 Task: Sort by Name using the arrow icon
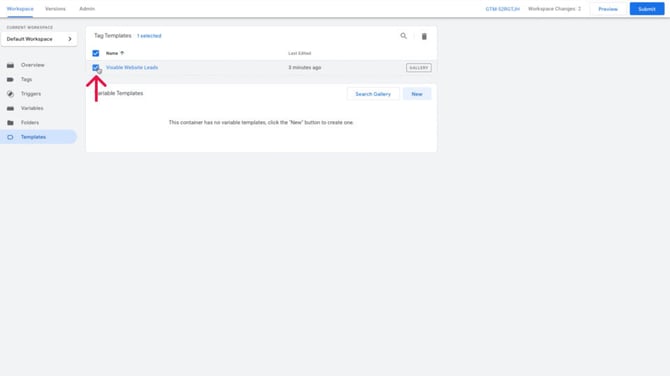[x=122, y=53]
